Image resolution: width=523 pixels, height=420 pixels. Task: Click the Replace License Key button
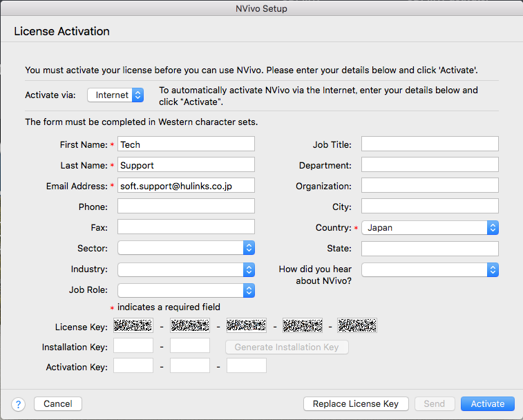click(356, 403)
